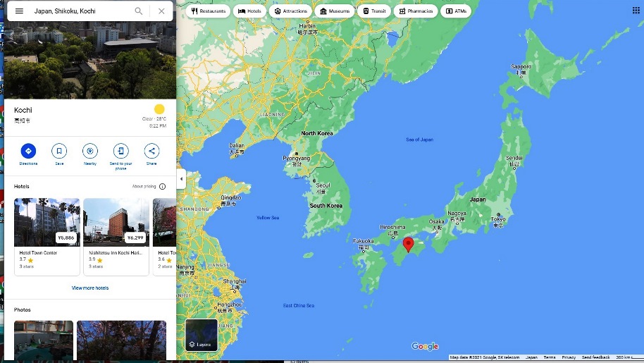Click the red Kochi location pin
The image size is (644, 363).
[x=408, y=244]
